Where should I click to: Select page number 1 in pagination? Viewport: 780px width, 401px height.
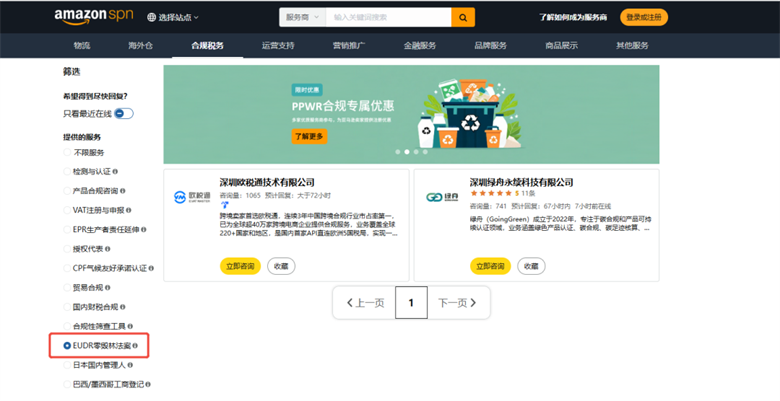tap(411, 302)
